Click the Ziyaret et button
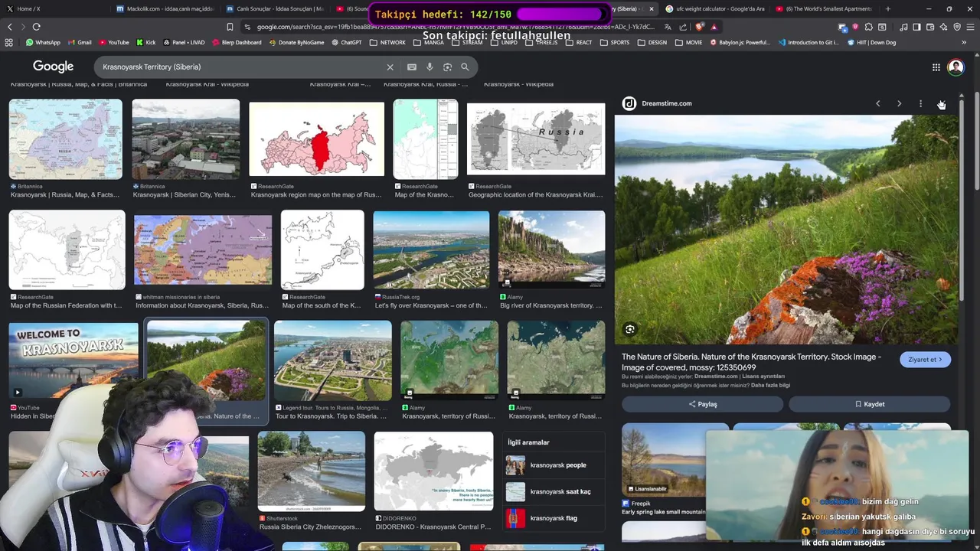This screenshot has width=980, height=551. 926,360
